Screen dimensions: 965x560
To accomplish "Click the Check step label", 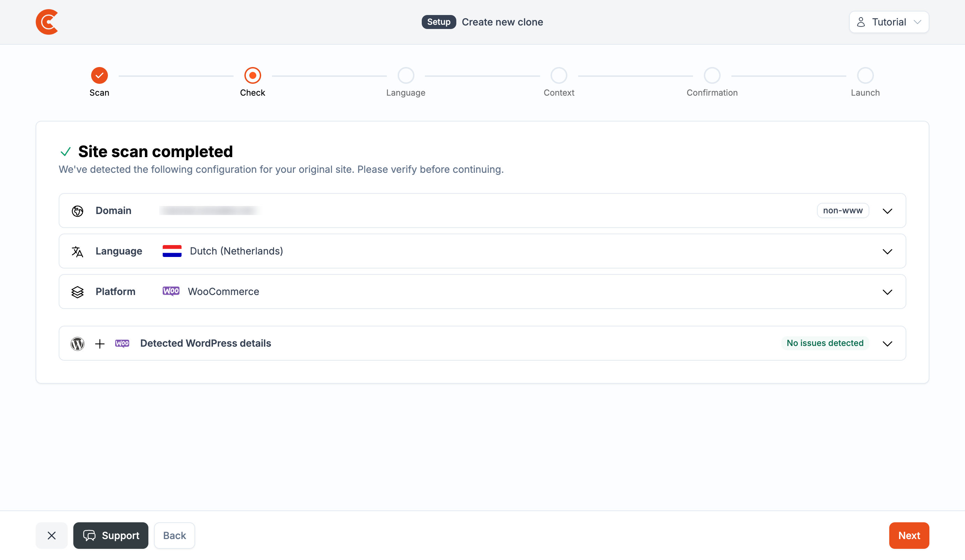I will tap(252, 93).
